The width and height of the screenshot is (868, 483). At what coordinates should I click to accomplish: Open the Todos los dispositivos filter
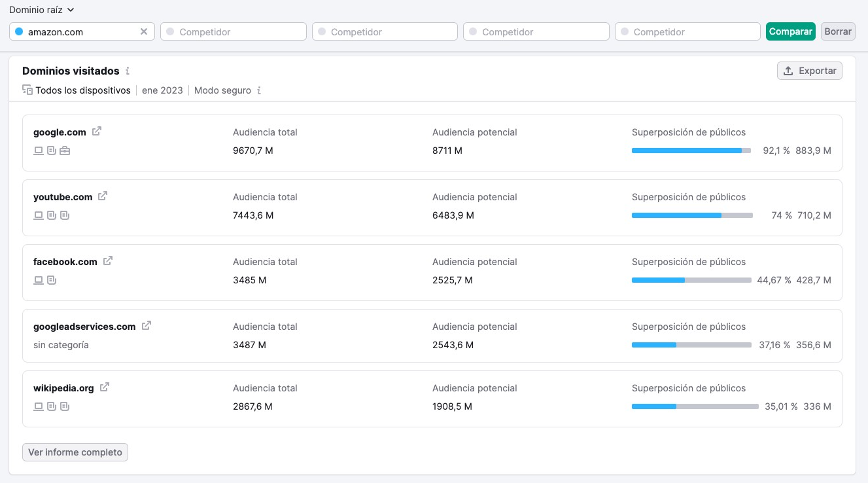77,90
